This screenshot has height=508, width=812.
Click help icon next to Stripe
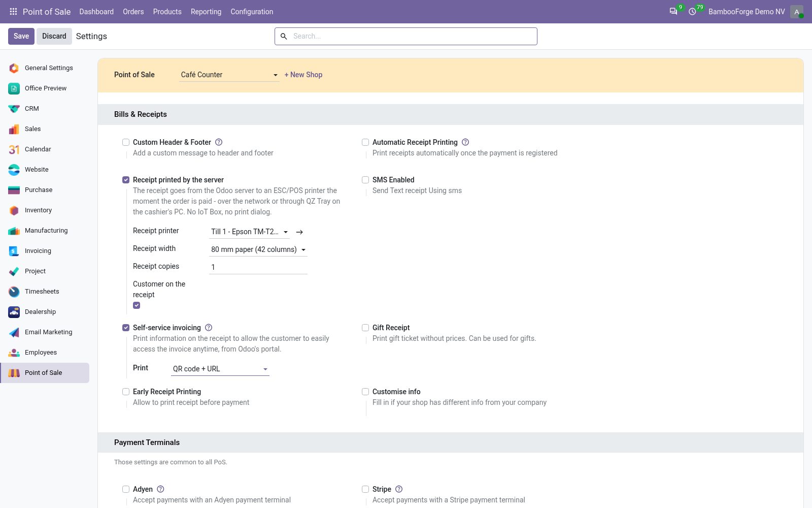399,489
